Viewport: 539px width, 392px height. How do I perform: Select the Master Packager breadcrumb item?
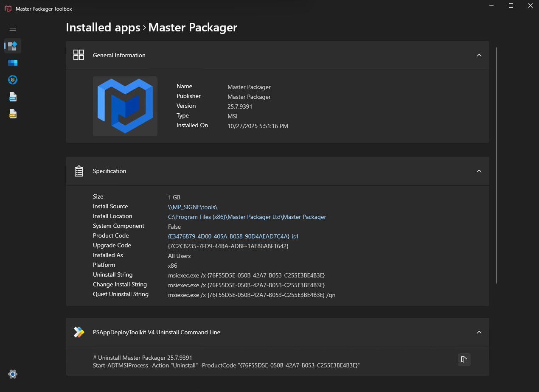[x=192, y=27]
